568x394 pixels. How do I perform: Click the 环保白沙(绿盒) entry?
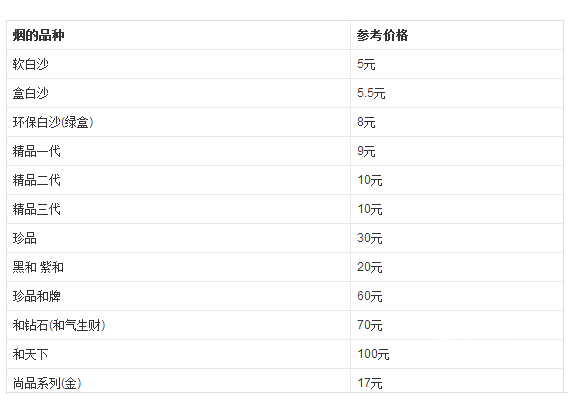pos(53,122)
